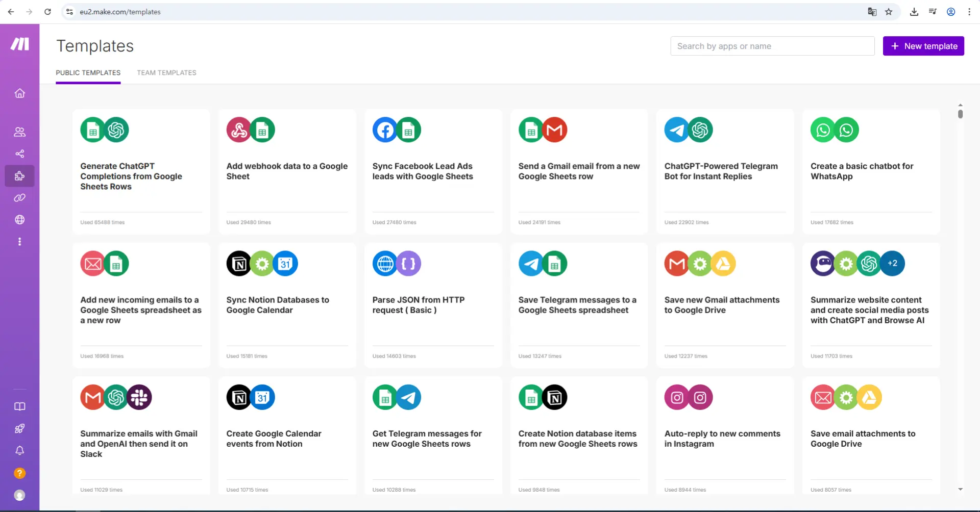Click the scrollbar down arrow
The width and height of the screenshot is (980, 512).
pos(960,489)
